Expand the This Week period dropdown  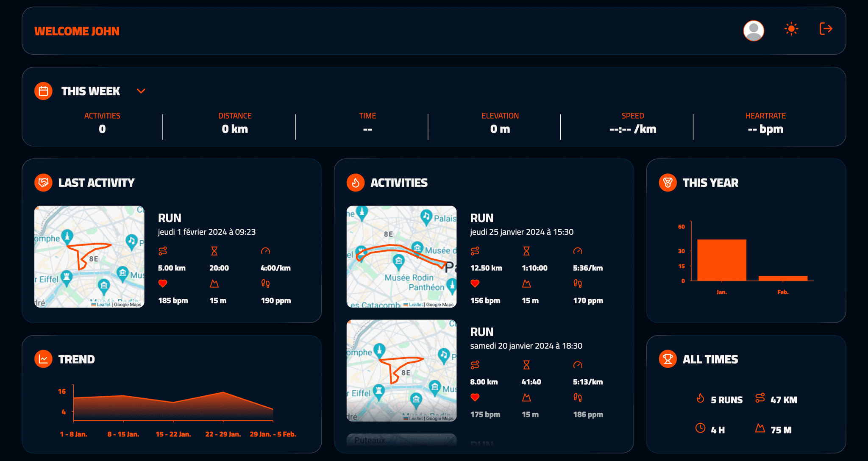pos(141,91)
